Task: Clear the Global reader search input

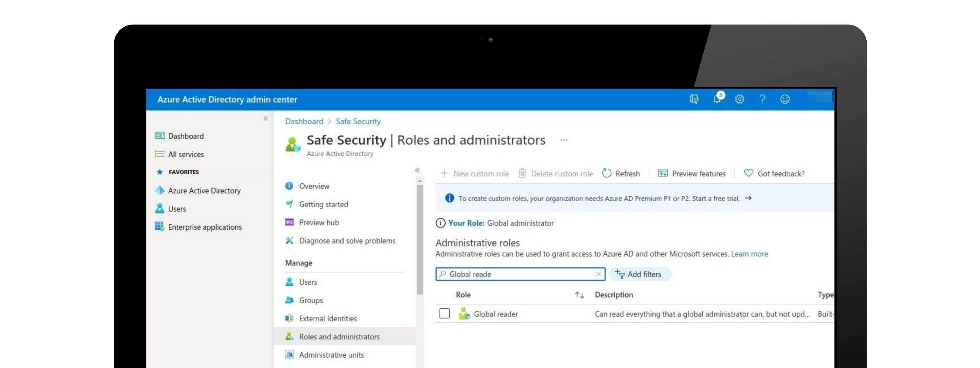Action: pyautogui.click(x=598, y=274)
